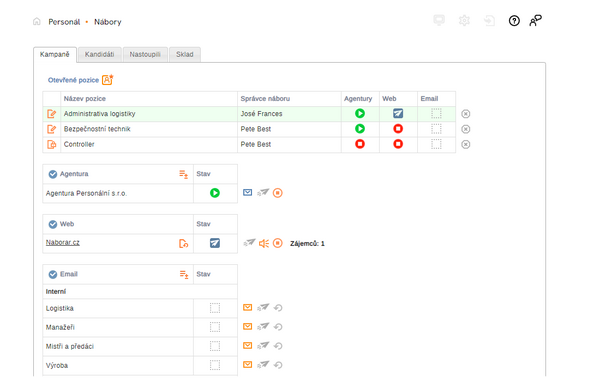The height and width of the screenshot is (378, 600).
Task: Click undo arrow for Logistika
Action: point(278,308)
